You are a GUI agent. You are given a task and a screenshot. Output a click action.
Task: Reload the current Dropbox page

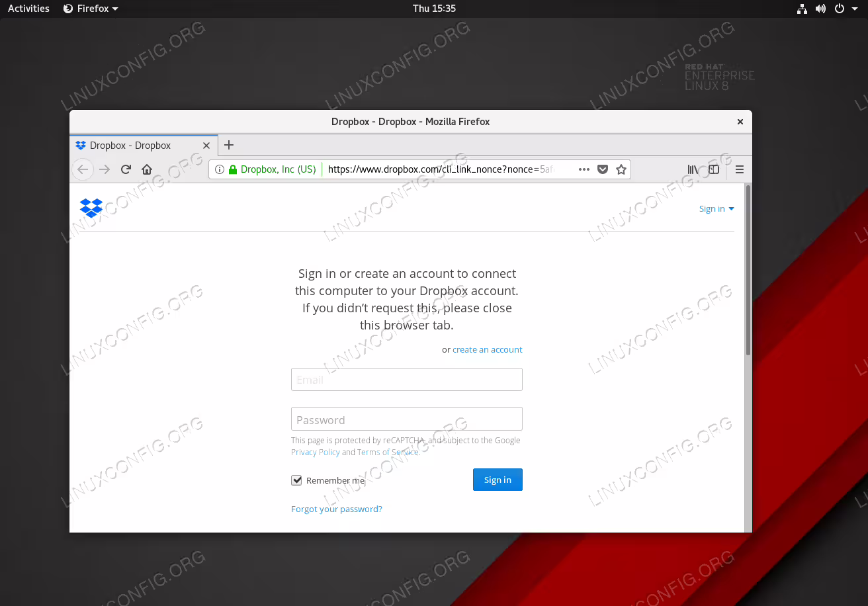point(126,169)
